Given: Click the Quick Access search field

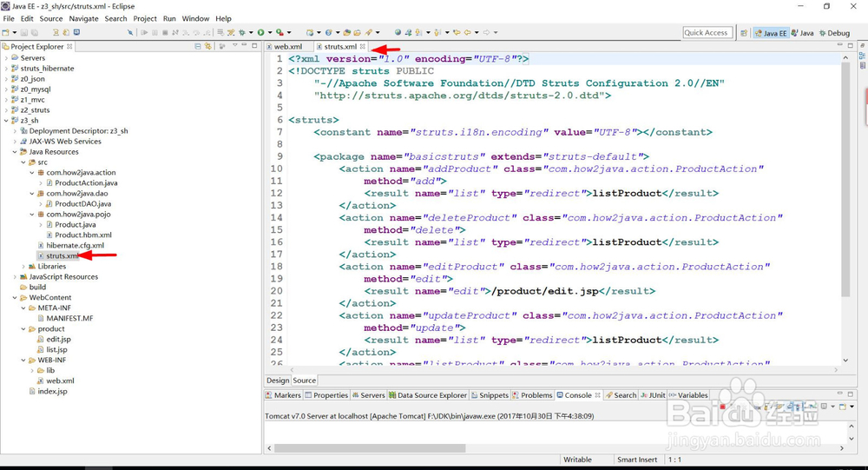Looking at the screenshot, I should coord(707,33).
